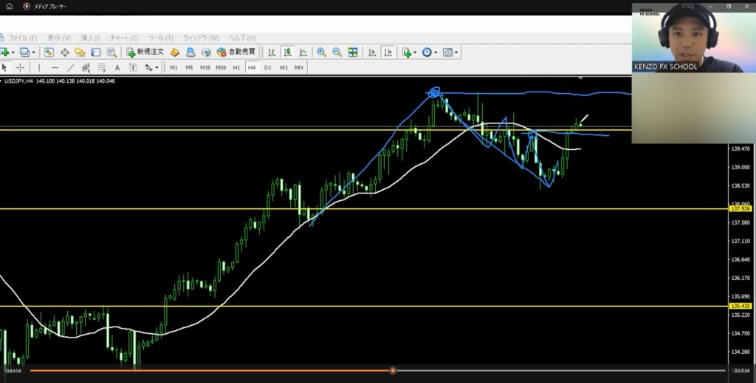
Task: Select the text label tool
Action: point(133,68)
